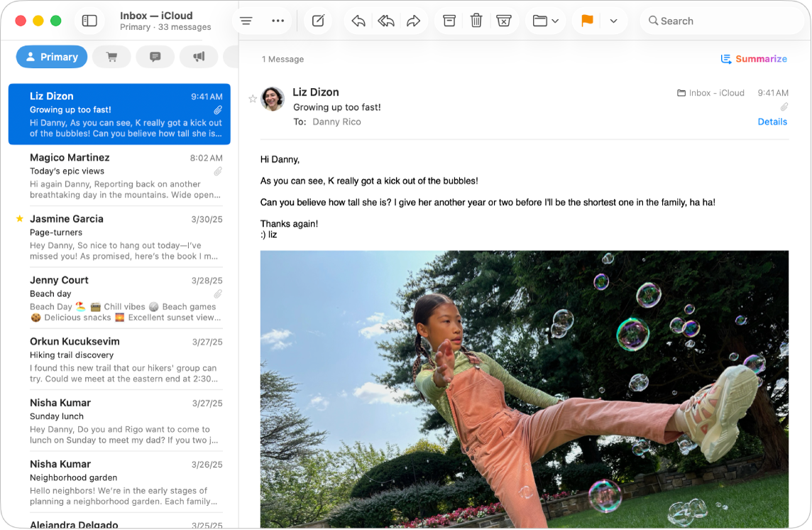This screenshot has height=530, width=812.
Task: Open the more actions ellipsis menu
Action: click(x=278, y=21)
